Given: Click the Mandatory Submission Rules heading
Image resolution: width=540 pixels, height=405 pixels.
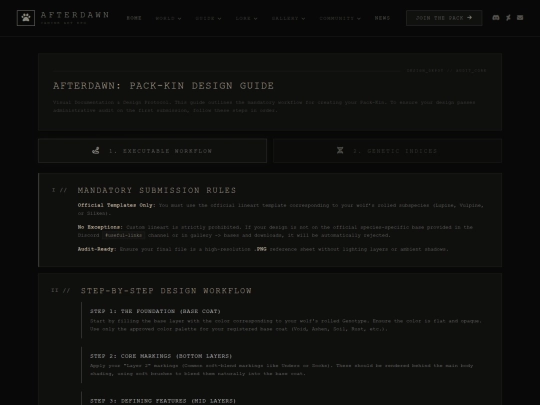Looking at the screenshot, I should pyautogui.click(x=157, y=190).
